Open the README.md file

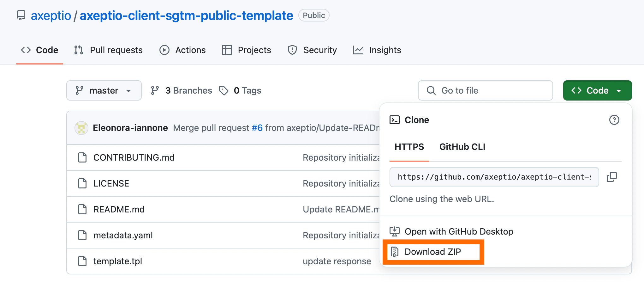tap(119, 209)
